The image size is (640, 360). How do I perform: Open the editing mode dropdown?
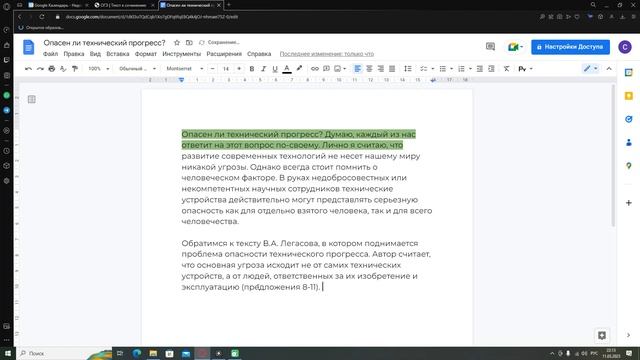[x=590, y=69]
